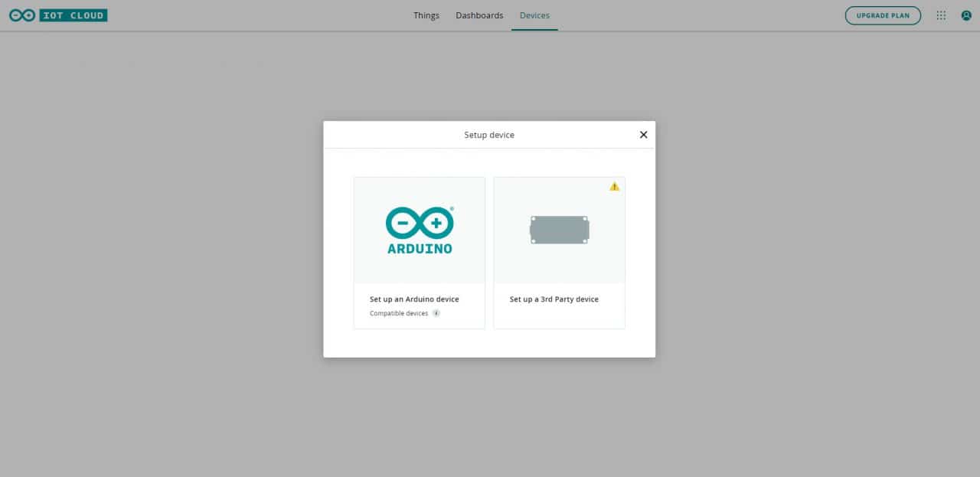Switch to the Dashboards tab
This screenshot has width=980, height=477.
[479, 15]
